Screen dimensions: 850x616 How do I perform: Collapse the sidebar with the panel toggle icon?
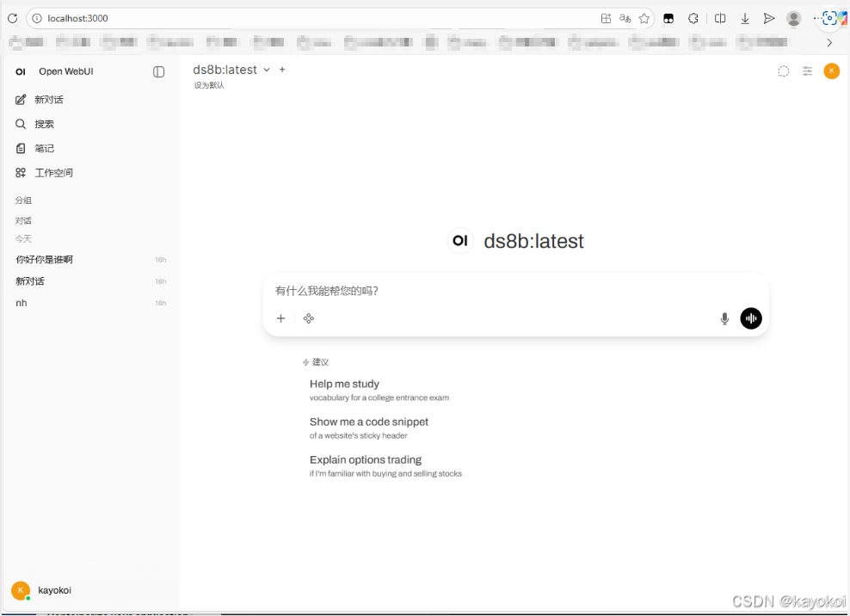pyautogui.click(x=159, y=71)
